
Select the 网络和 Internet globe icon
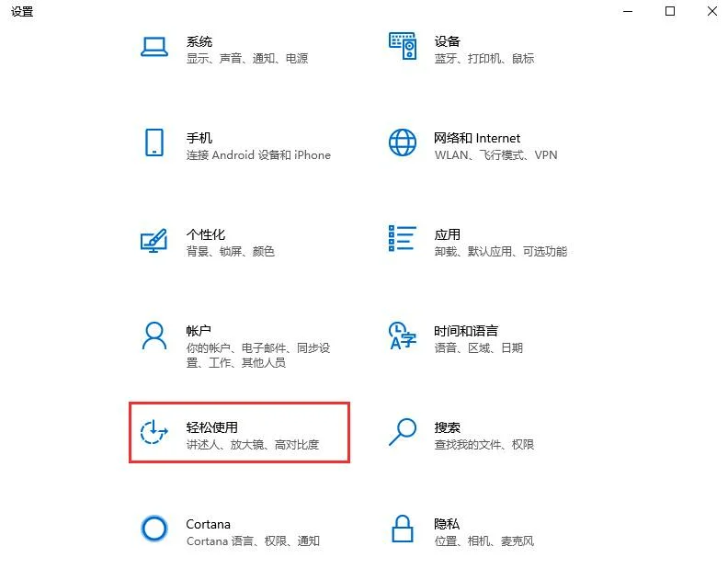(403, 142)
